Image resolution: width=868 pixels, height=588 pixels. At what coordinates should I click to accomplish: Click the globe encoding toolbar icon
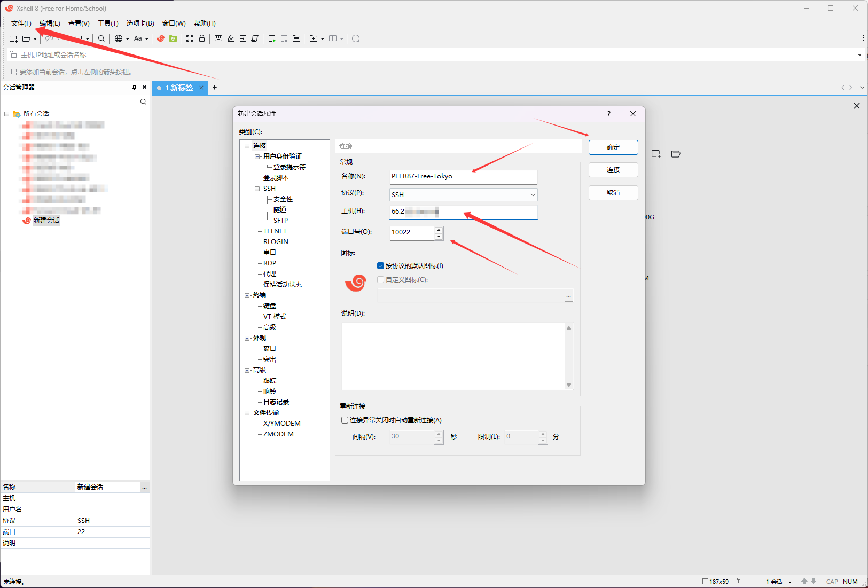pos(119,38)
